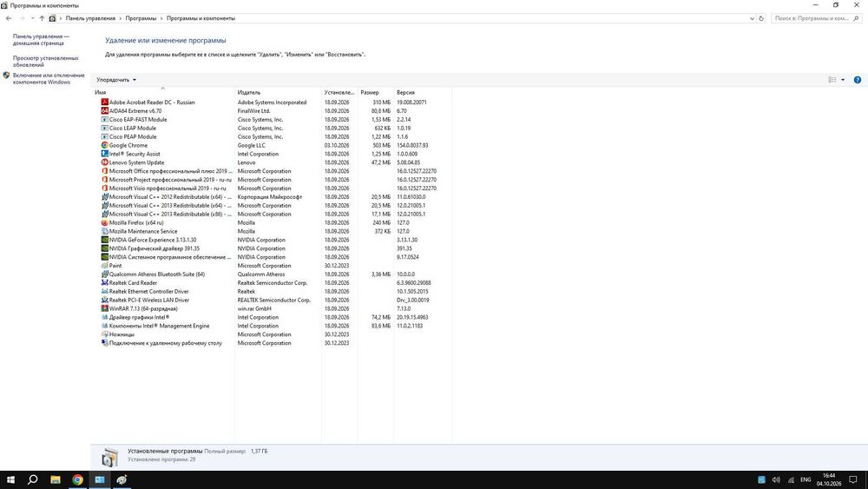Switch to Chrome from the taskbar
This screenshot has height=489, width=868.
[x=77, y=479]
